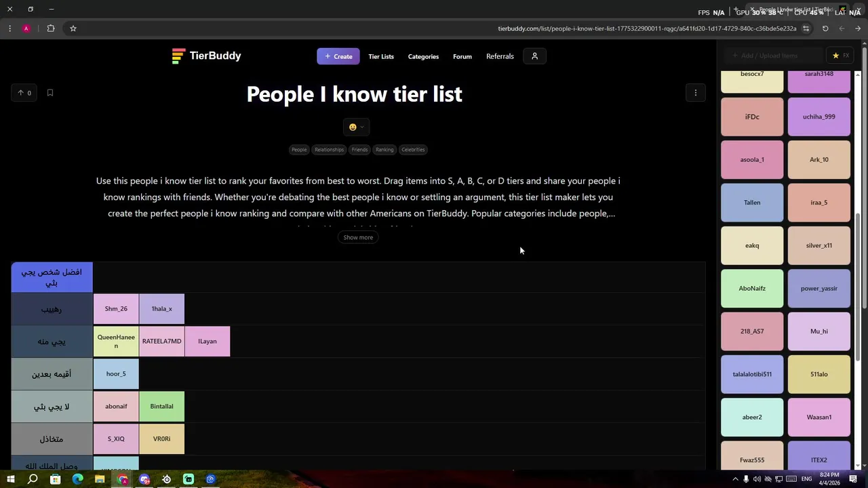Pick the eakq sidebar item

752,245
